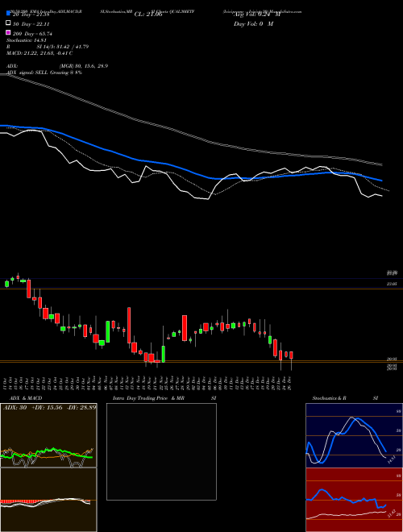Select the '200 Day = 65.74' legend text
This screenshot has height=532, width=403.
(x=32, y=34)
